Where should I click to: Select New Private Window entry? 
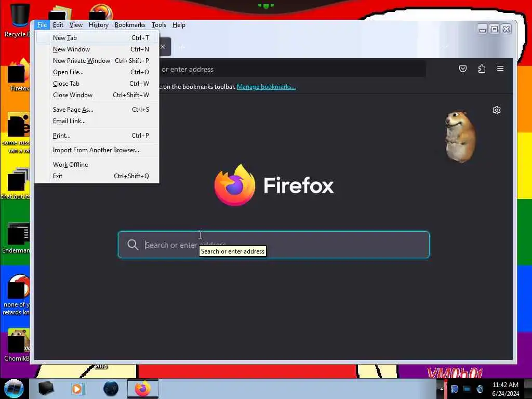[97, 61]
